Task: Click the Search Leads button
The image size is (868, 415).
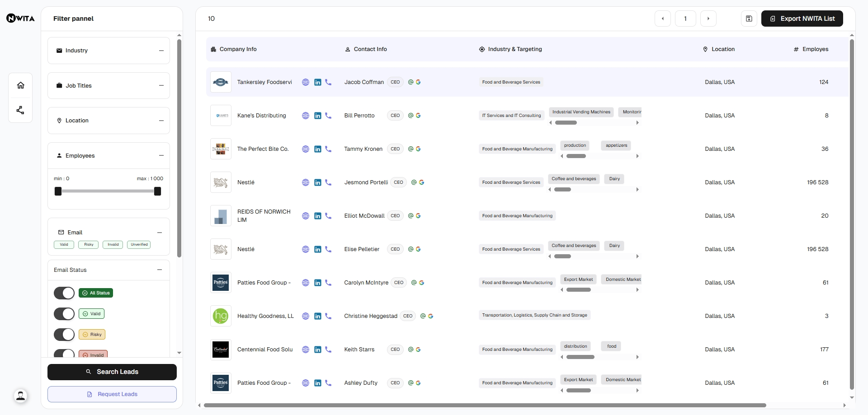Action: (x=112, y=372)
